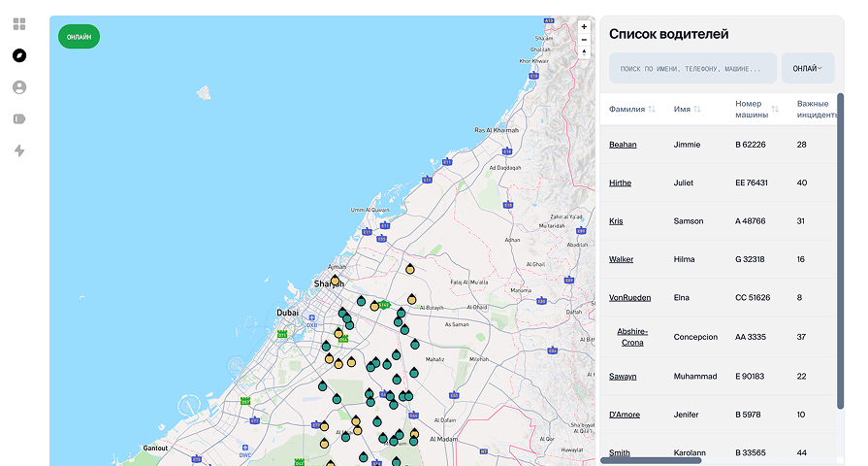This screenshot has height=466, width=868.
Task: Open the lightning bolt icon in sidebar
Action: coord(19,150)
